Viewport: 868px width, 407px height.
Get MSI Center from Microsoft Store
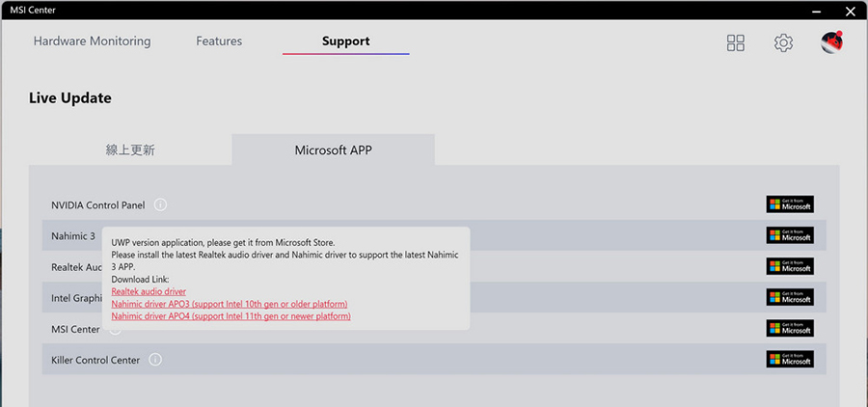coord(790,328)
